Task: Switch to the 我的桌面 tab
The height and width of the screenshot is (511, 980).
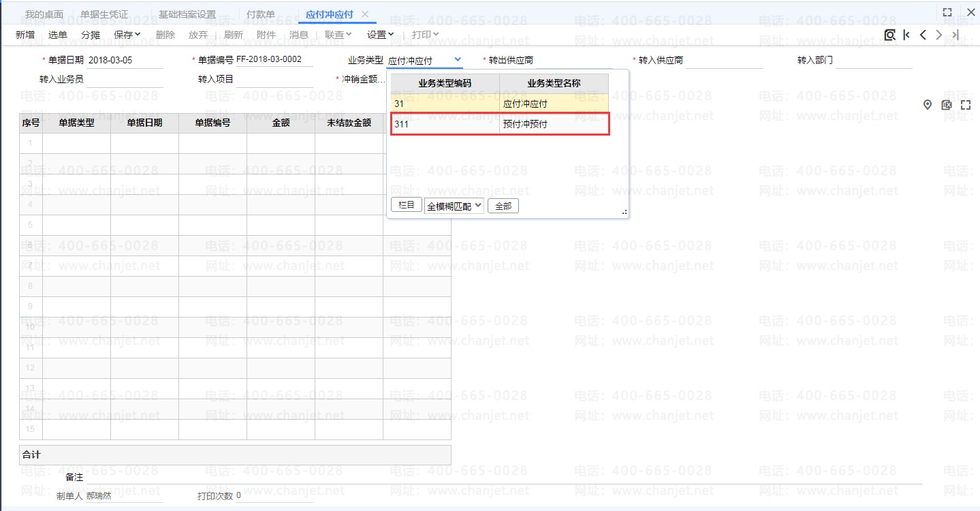Action: click(x=44, y=14)
